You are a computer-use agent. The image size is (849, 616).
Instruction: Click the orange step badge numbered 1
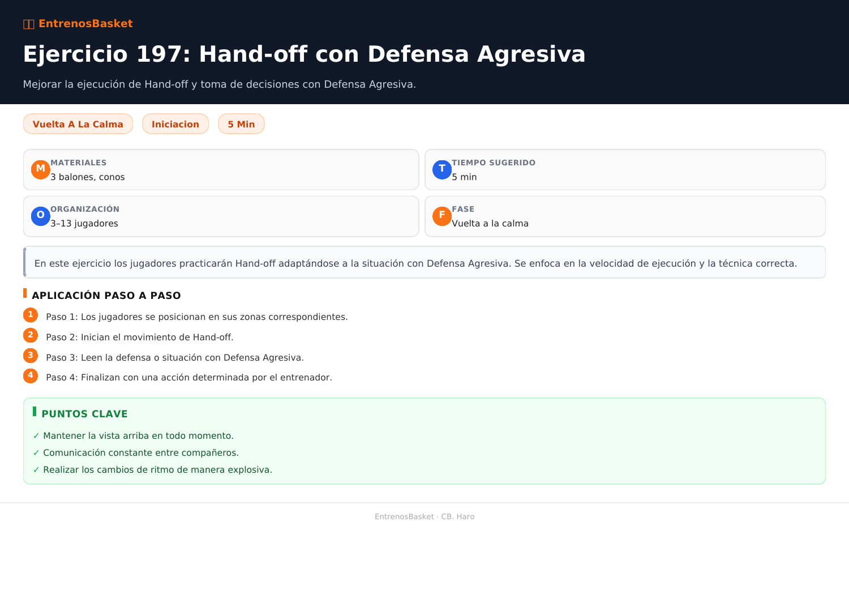[31, 315]
